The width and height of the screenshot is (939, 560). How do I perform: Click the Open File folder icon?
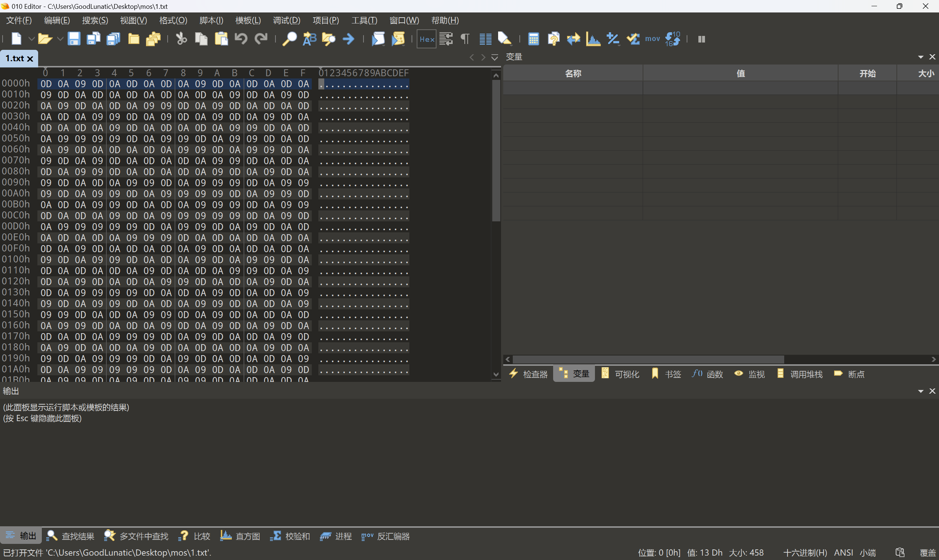coord(45,39)
